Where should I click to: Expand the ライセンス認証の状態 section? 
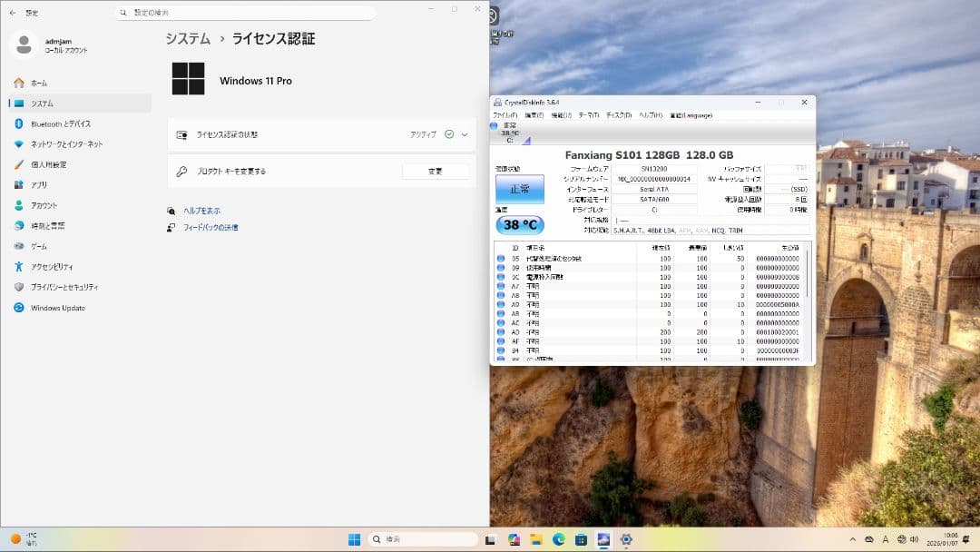pyautogui.click(x=464, y=134)
